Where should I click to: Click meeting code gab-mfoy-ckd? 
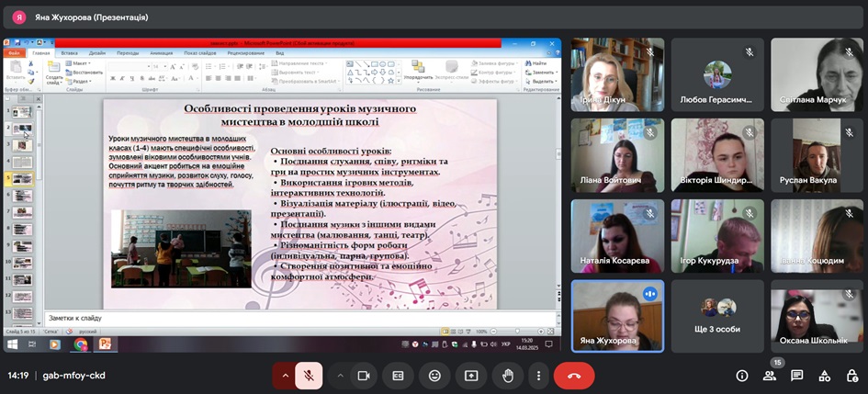[x=73, y=376]
